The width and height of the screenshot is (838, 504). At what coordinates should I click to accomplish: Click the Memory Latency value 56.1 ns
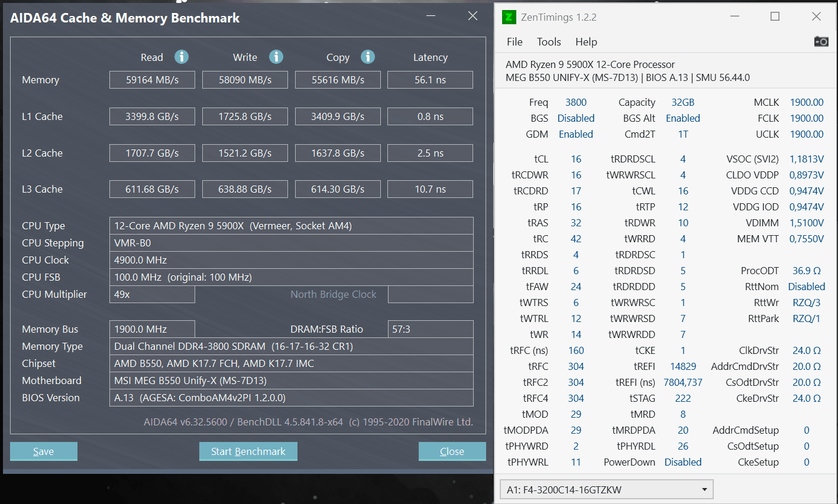pyautogui.click(x=430, y=80)
